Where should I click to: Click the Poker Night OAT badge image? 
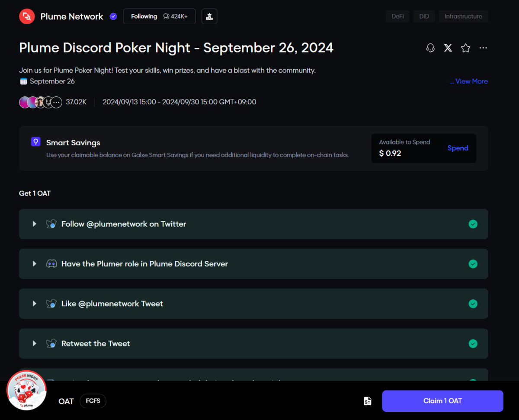point(27,390)
